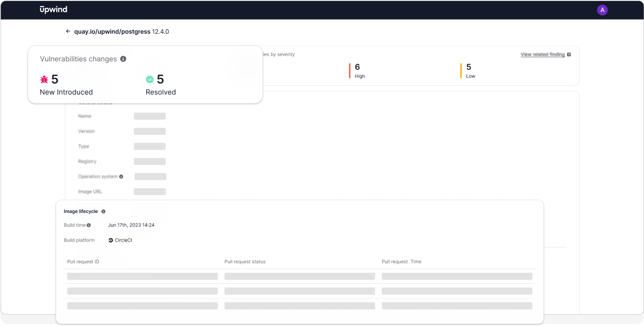This screenshot has height=326, width=644.
Task: Open the user avatar menu in the top-right corner
Action: 602,10
